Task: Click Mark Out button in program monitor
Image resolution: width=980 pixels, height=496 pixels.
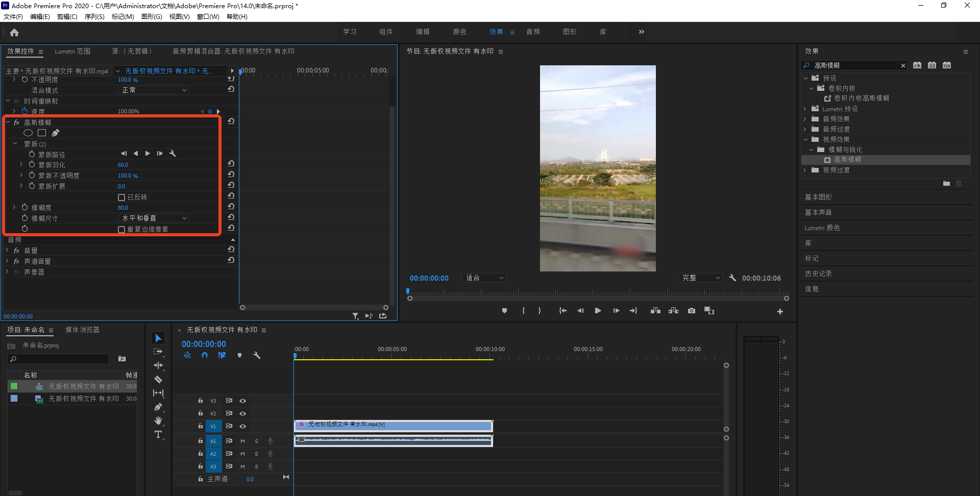Action: click(540, 311)
